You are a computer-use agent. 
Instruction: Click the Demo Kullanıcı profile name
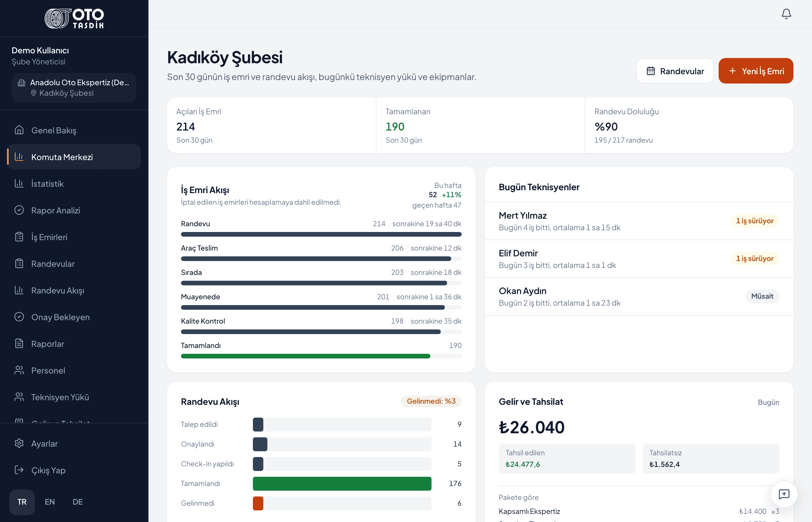click(x=40, y=50)
